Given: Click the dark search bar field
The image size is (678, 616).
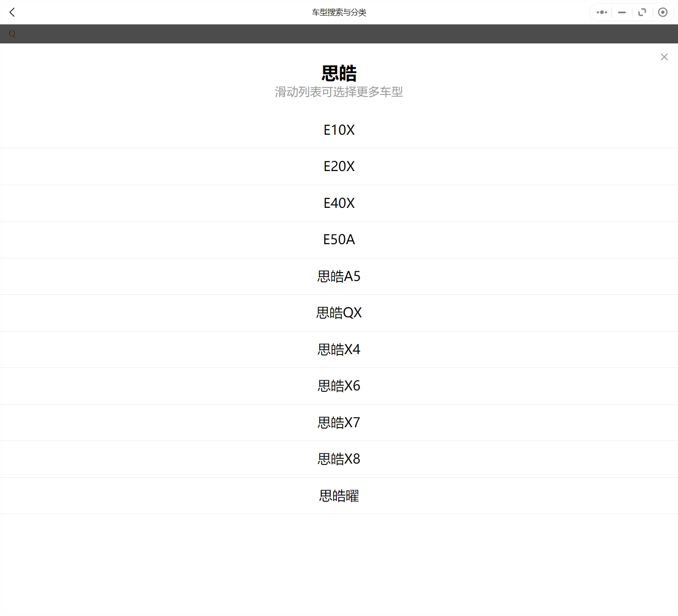Looking at the screenshot, I should [x=339, y=34].
